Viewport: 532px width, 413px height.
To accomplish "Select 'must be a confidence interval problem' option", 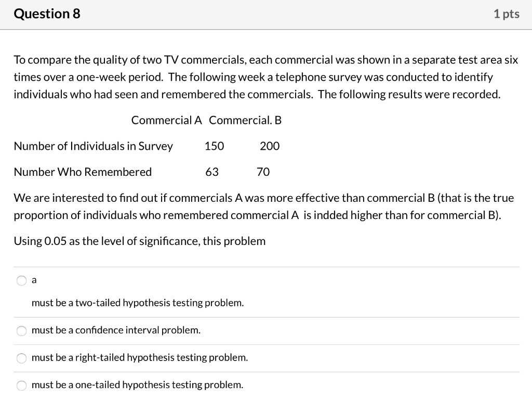I will tap(21, 331).
